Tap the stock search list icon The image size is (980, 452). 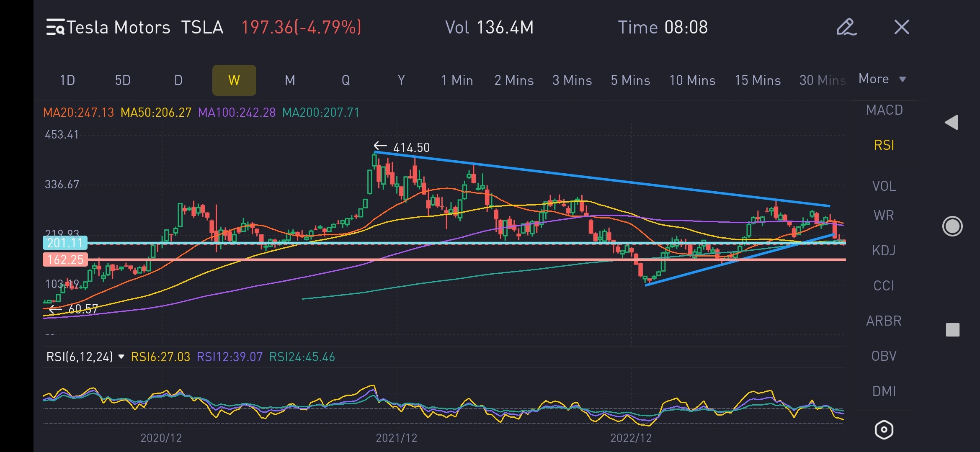pos(55,27)
